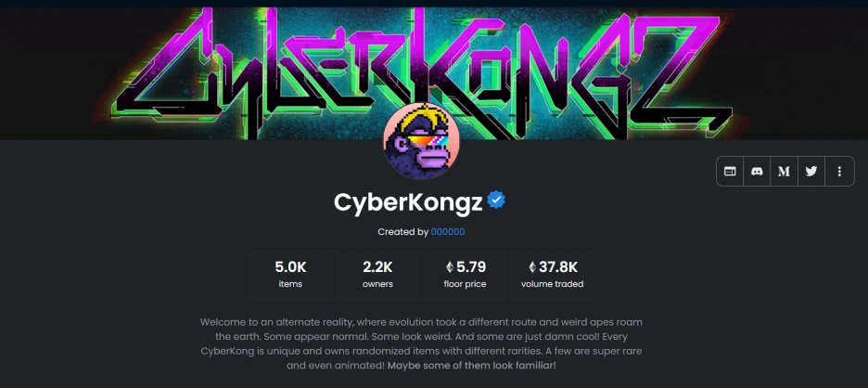
Task: Open the collection website icon
Action: click(730, 172)
